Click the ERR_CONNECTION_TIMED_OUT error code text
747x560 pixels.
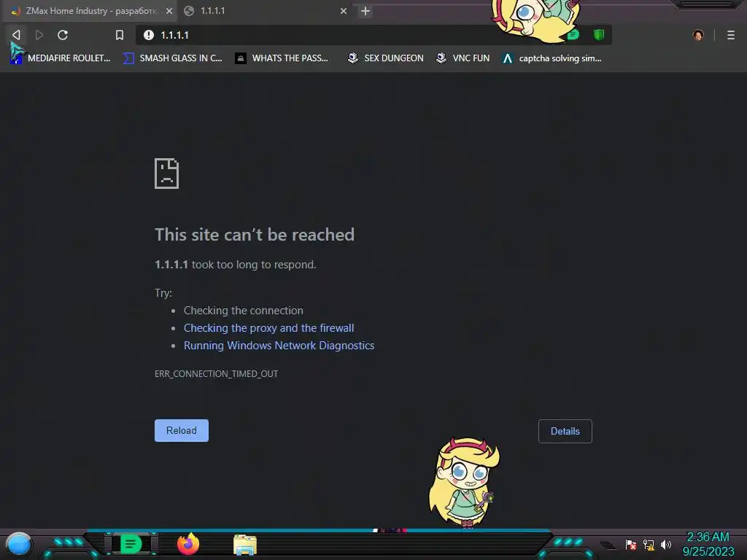point(216,374)
